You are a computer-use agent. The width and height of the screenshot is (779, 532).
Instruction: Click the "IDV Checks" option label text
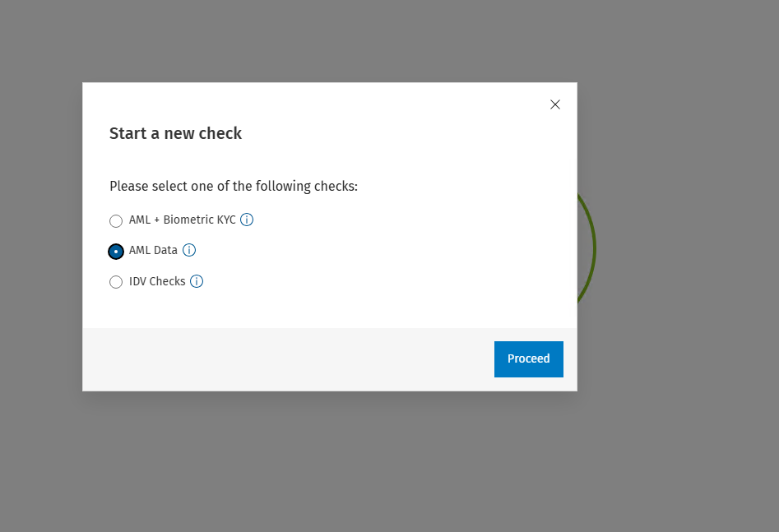(157, 281)
